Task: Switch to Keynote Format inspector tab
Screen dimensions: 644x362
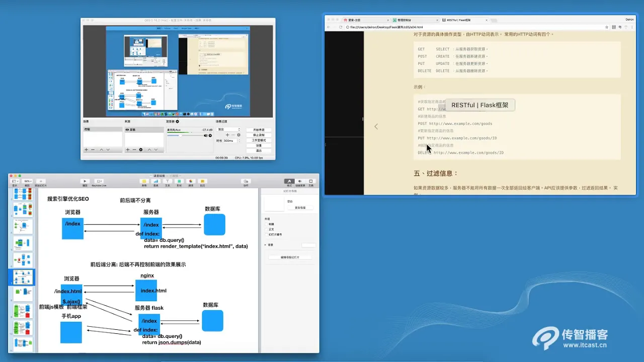Action: click(x=289, y=181)
